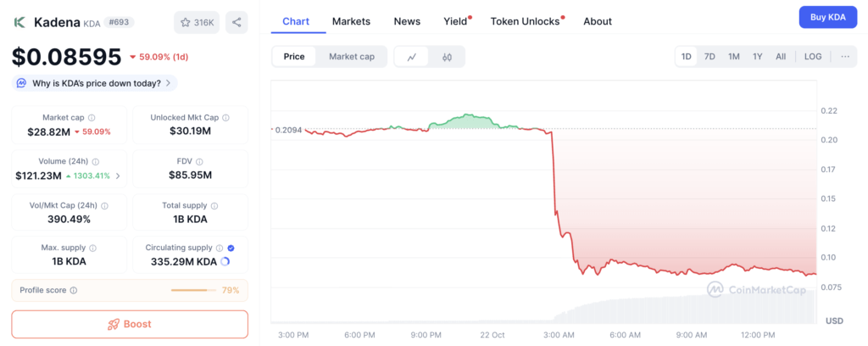Click the Market cap info icon
Screen dimensions: 868x346
[x=92, y=118]
